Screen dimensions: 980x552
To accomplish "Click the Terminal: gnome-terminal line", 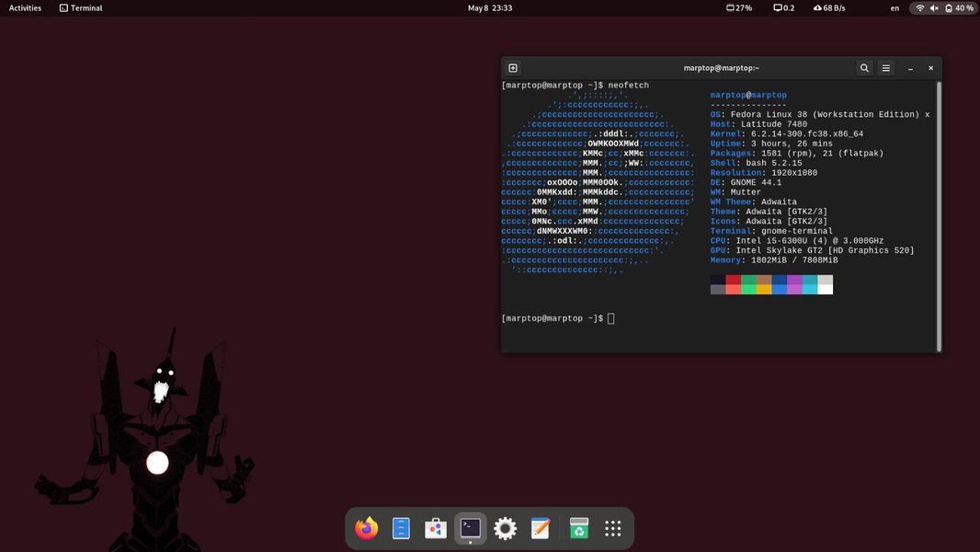I will [x=771, y=231].
